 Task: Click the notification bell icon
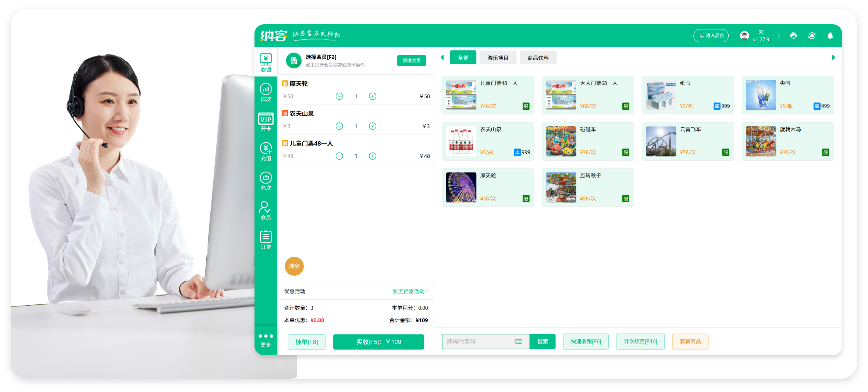pyautogui.click(x=830, y=36)
